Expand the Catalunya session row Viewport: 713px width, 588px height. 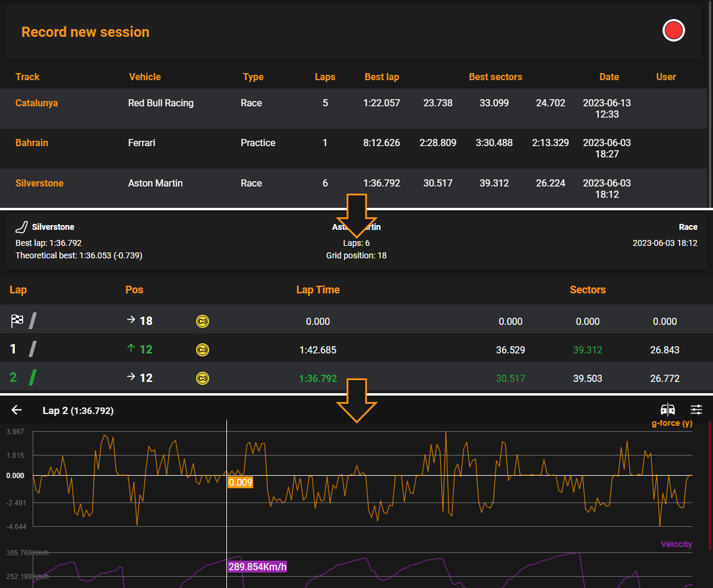(x=37, y=103)
